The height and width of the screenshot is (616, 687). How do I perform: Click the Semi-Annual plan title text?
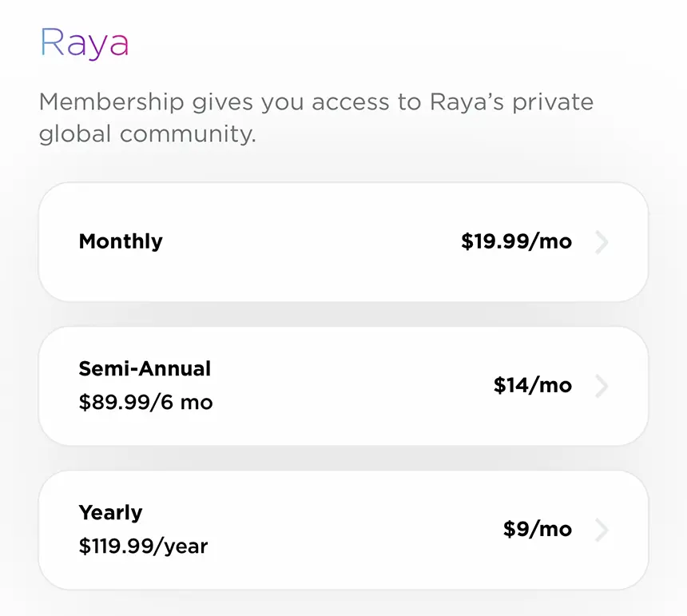click(x=145, y=369)
